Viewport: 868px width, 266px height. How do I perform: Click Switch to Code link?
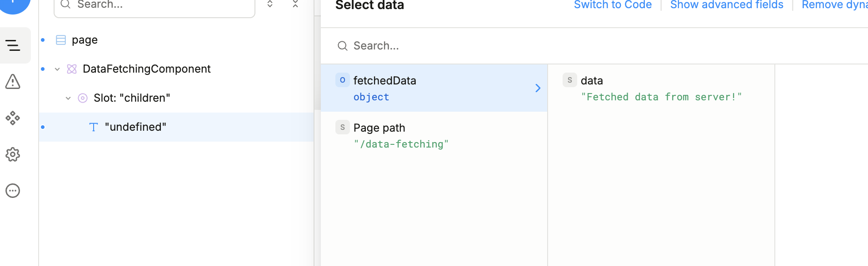[613, 5]
